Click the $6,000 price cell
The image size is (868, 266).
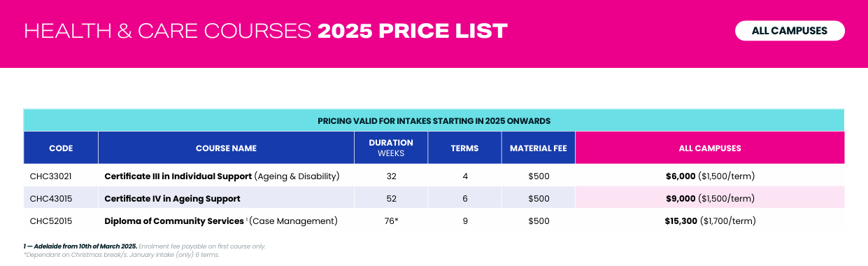(x=710, y=176)
